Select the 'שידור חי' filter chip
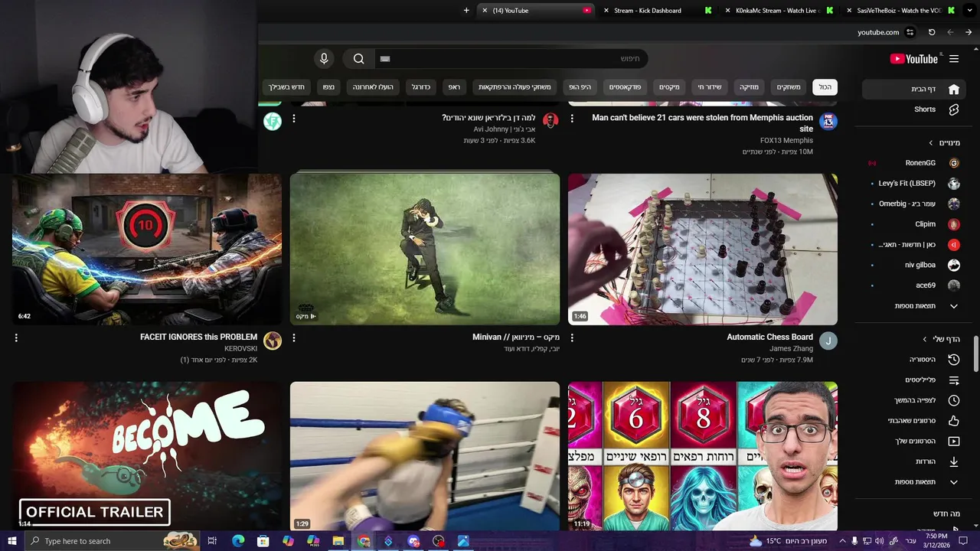Screen dimensions: 980x551 pyautogui.click(x=710, y=87)
